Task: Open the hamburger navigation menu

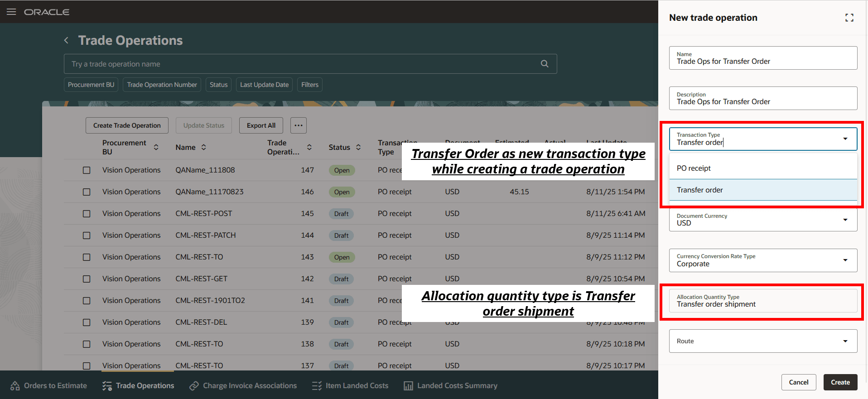Action: pyautogui.click(x=11, y=12)
